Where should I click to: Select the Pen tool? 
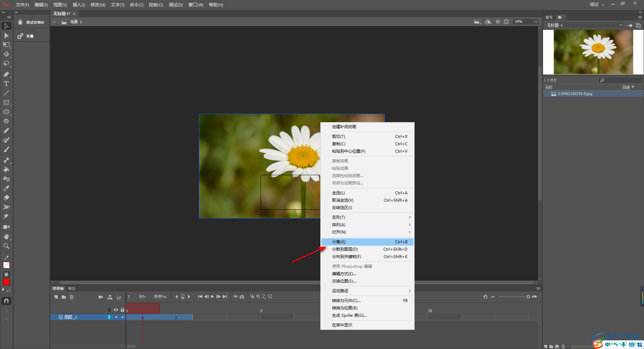click(6, 74)
